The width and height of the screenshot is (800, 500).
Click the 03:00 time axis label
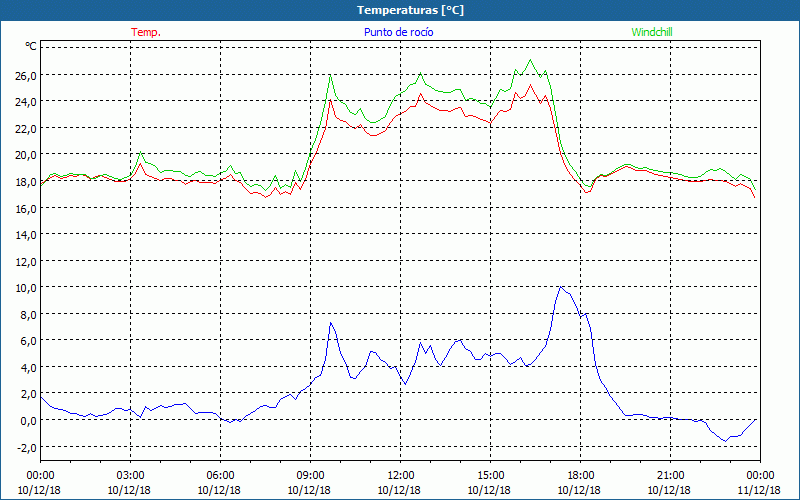pos(130,476)
